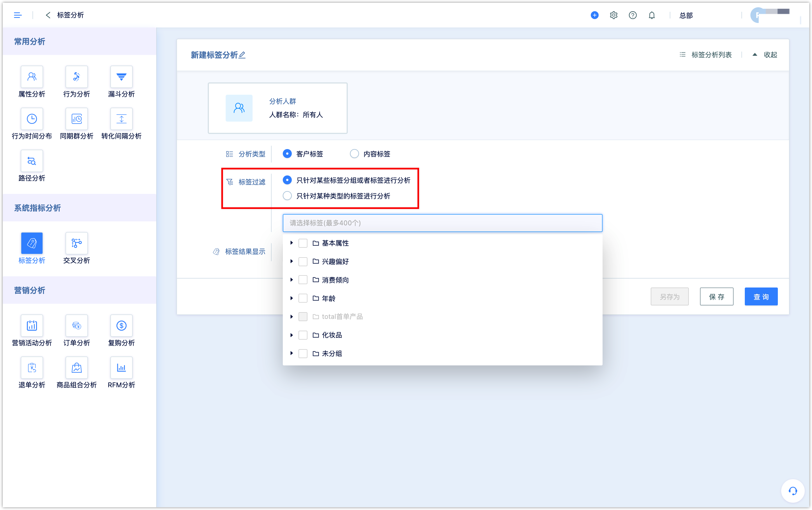The height and width of the screenshot is (510, 812).
Task: Click the 系统指标分析 section header
Action: click(38, 208)
